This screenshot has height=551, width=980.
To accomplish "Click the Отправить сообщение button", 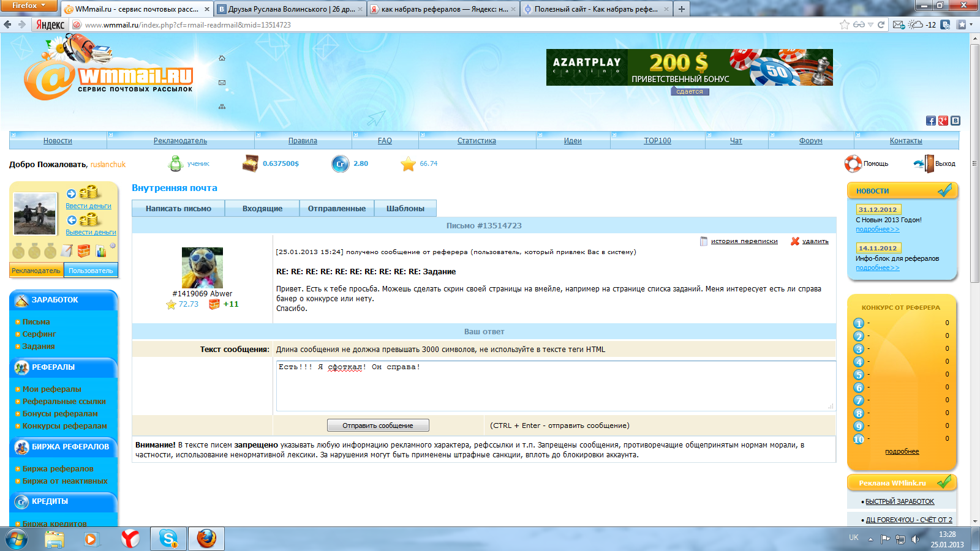I will click(378, 425).
